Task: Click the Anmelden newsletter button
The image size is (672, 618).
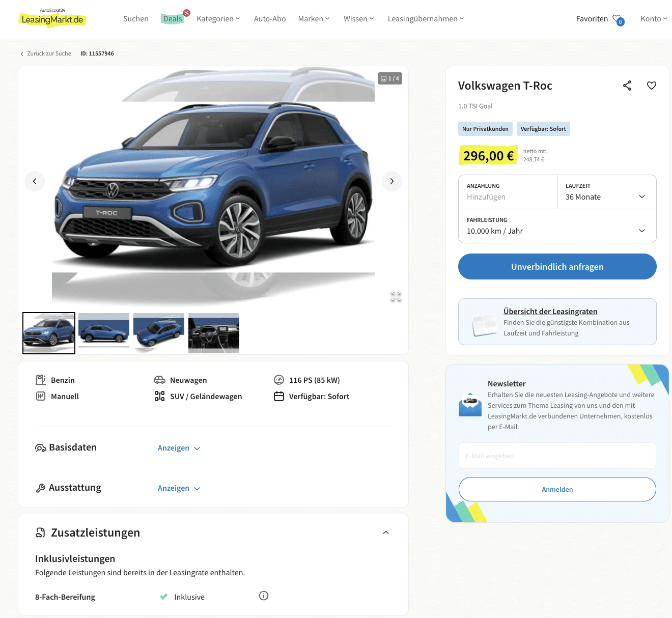Action: (557, 489)
